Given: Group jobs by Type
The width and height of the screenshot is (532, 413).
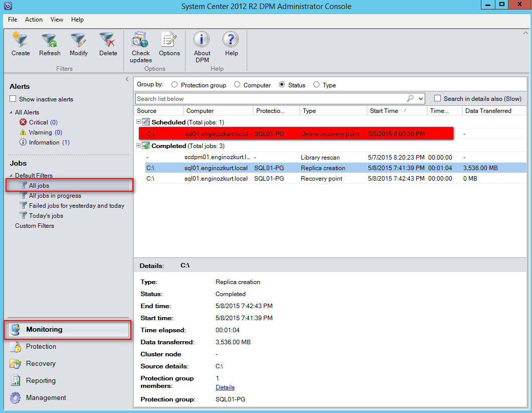Looking at the screenshot, I should click(x=316, y=85).
